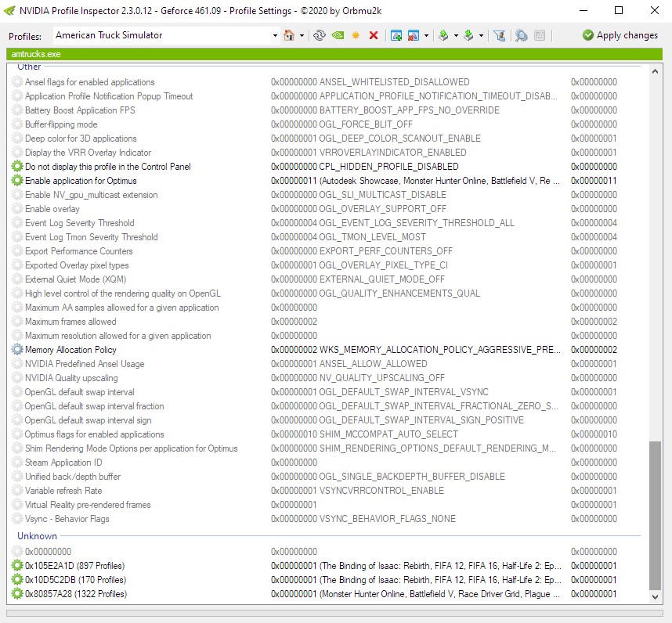672x623 pixels.
Task: Select External Quiet Mode (XQM) setting
Action: point(327,279)
